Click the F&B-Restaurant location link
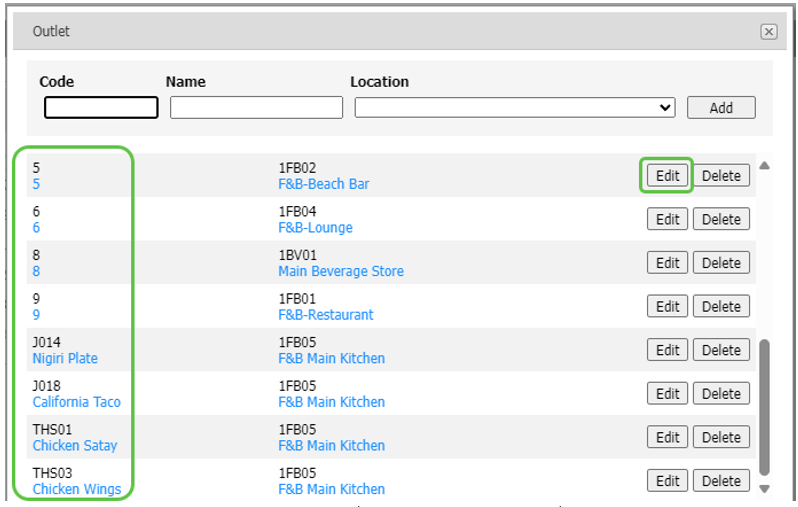 pyautogui.click(x=325, y=315)
